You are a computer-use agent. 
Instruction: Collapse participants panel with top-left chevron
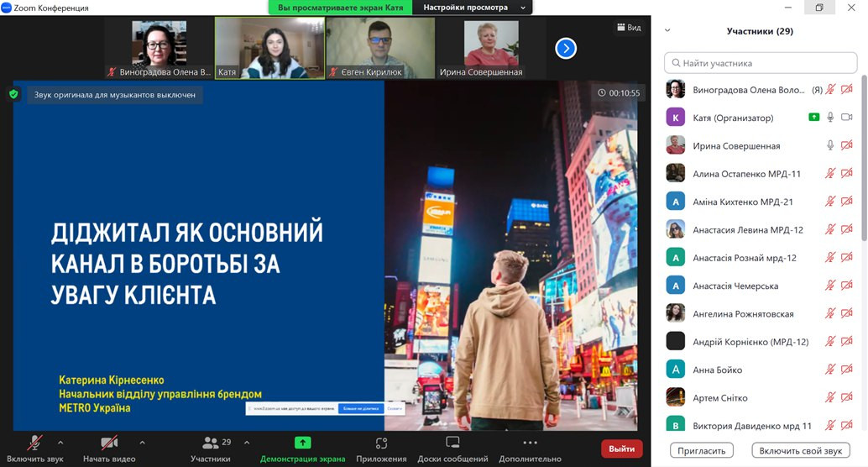667,30
